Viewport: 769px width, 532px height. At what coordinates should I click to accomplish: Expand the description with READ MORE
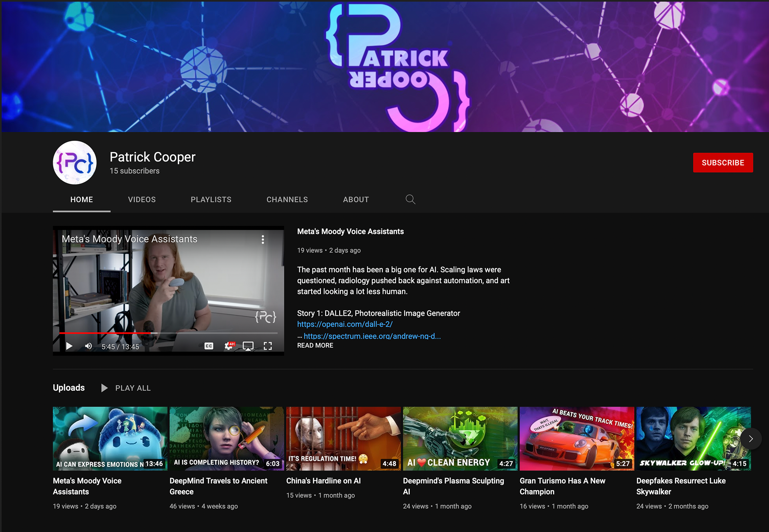pyautogui.click(x=315, y=345)
